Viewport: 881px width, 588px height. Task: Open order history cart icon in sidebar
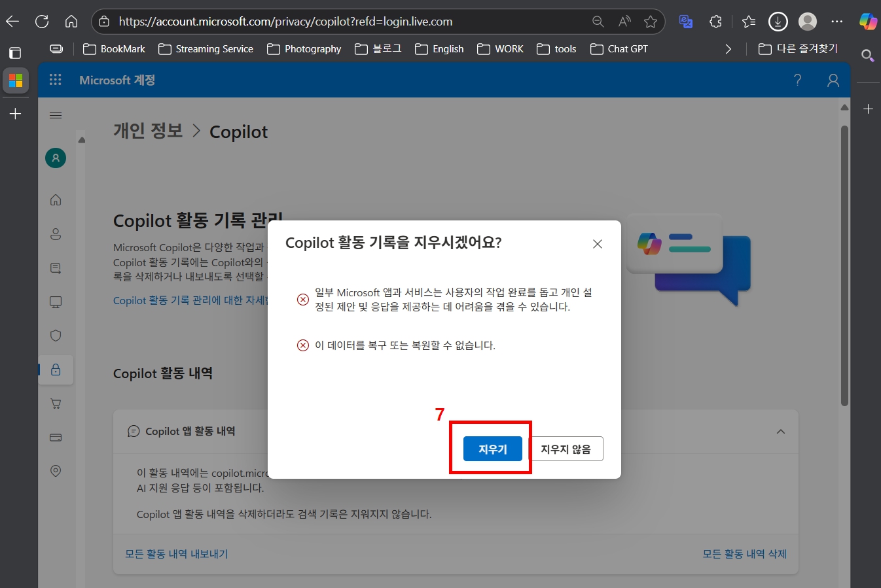click(x=56, y=404)
